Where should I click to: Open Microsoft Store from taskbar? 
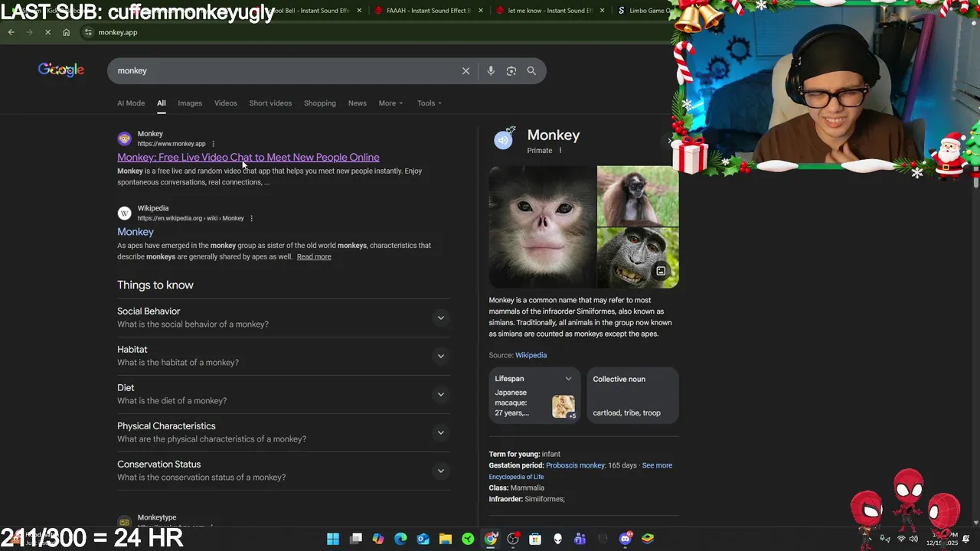point(535,539)
